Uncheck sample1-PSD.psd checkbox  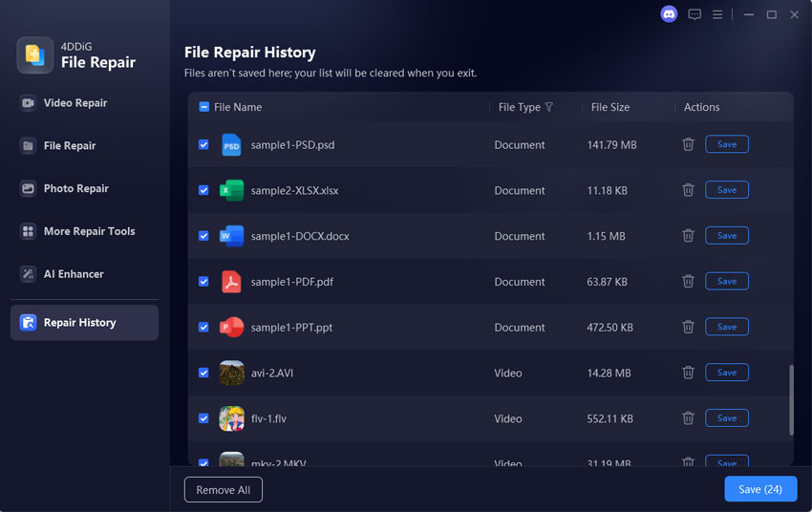pos(203,144)
